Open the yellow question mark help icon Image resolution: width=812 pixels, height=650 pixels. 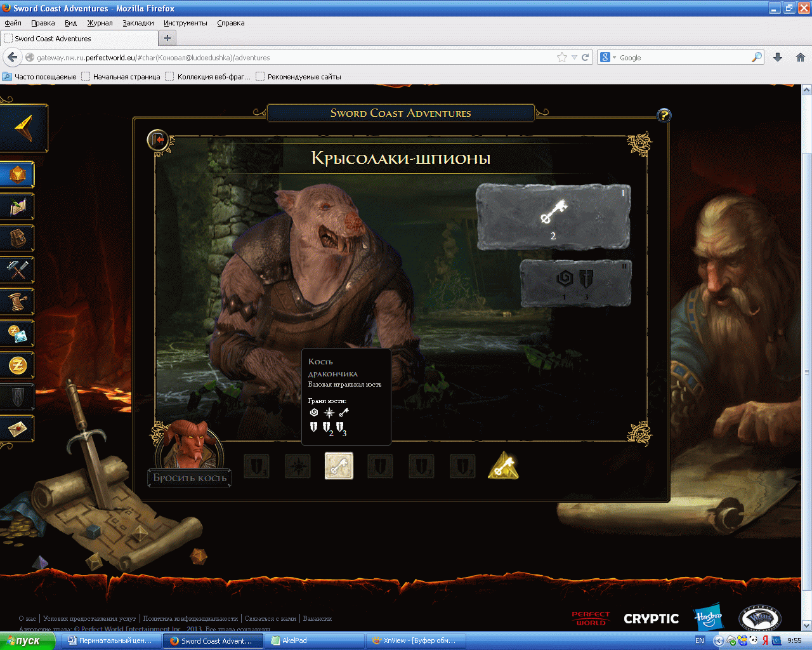tap(664, 116)
